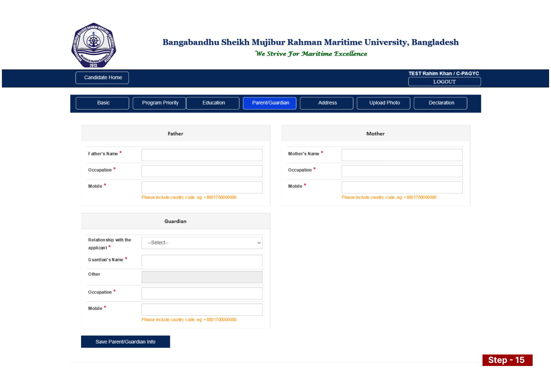Click the Father's Occupation field
The height and width of the screenshot is (392, 551).
tap(202, 171)
